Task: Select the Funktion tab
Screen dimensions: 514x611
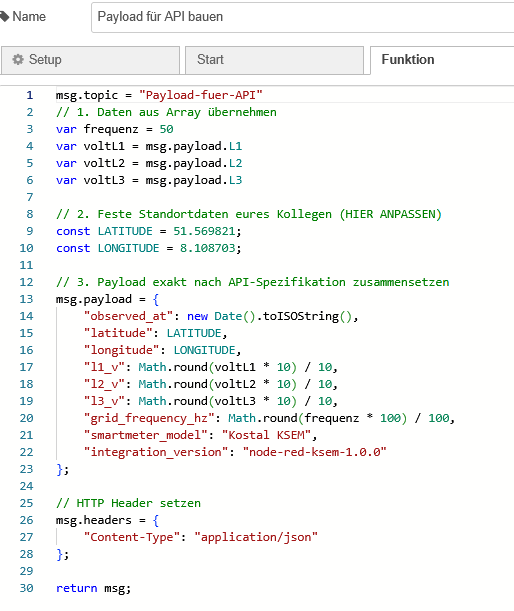Action: tap(442, 60)
